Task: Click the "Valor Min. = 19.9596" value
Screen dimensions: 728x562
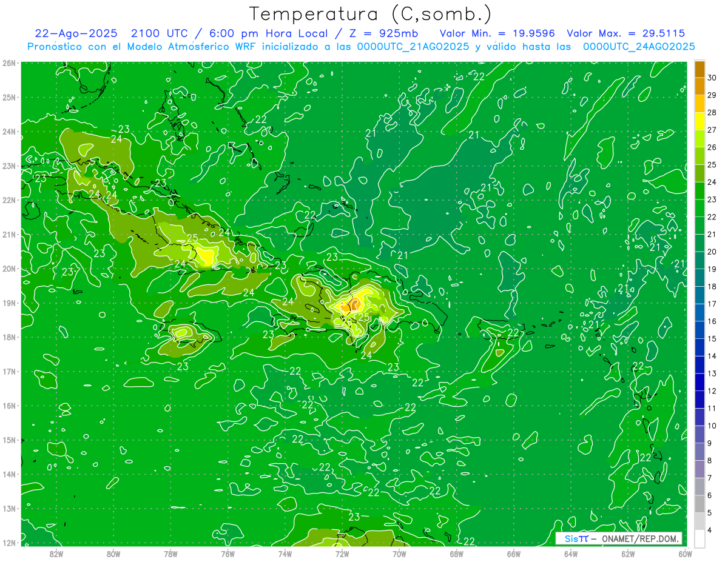Action: point(497,33)
